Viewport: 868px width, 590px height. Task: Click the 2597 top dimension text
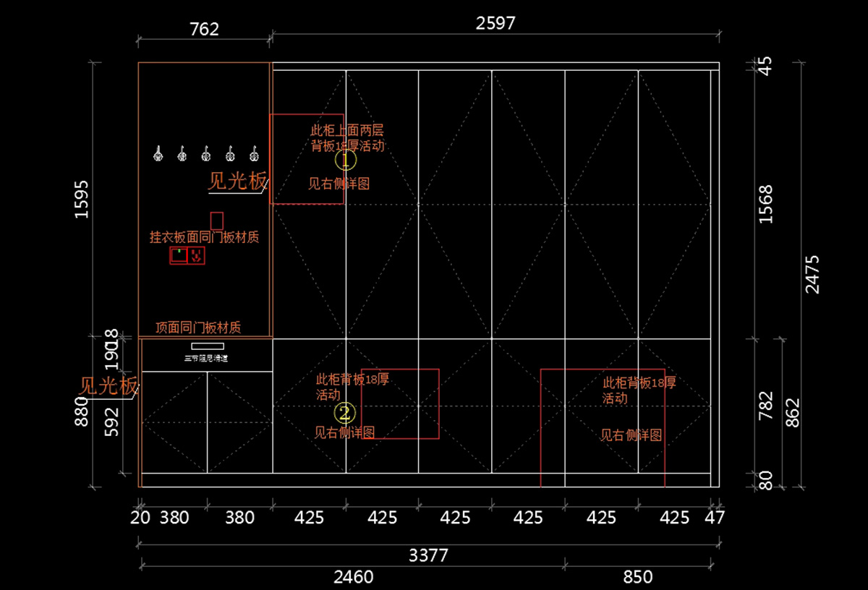(x=495, y=23)
